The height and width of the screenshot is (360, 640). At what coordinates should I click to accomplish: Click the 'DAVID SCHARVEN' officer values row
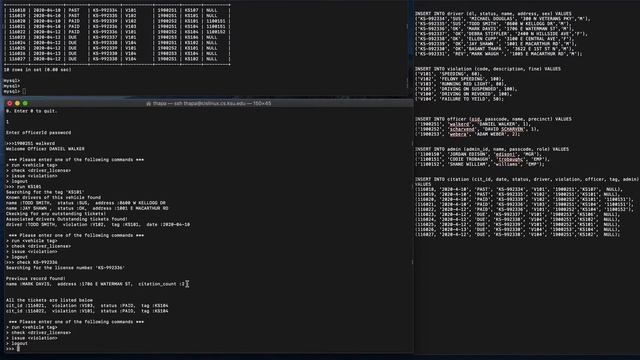(x=477, y=129)
